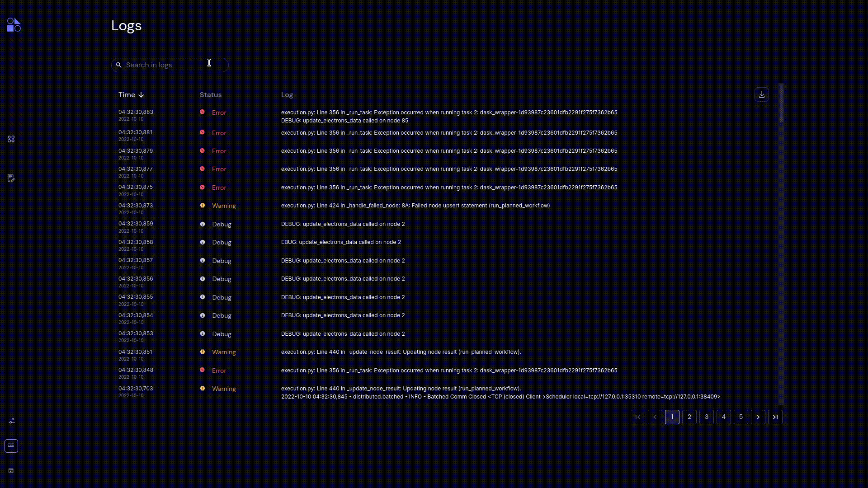Viewport: 868px width, 488px height.
Task: Click the debug icon for 04:32:30,859
Action: click(x=203, y=224)
